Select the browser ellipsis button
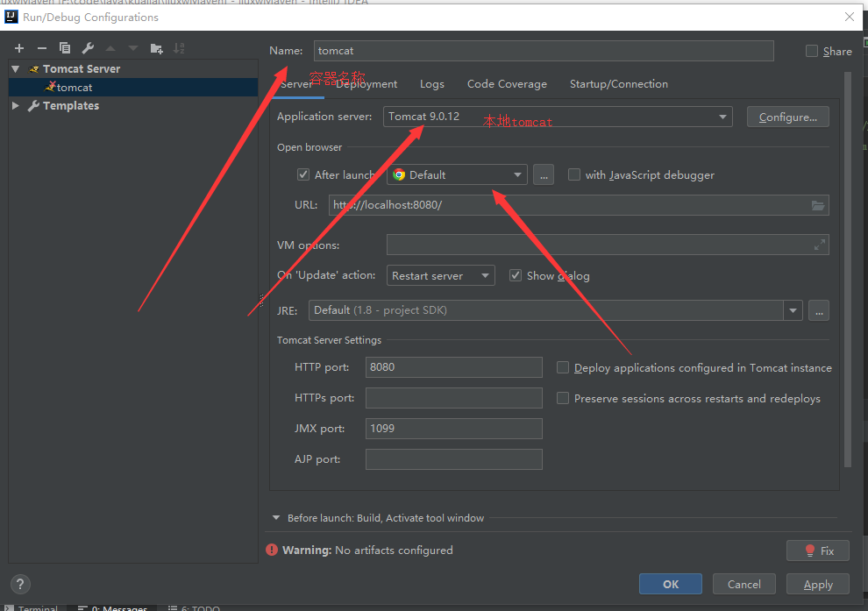The width and height of the screenshot is (868, 611). [x=544, y=175]
